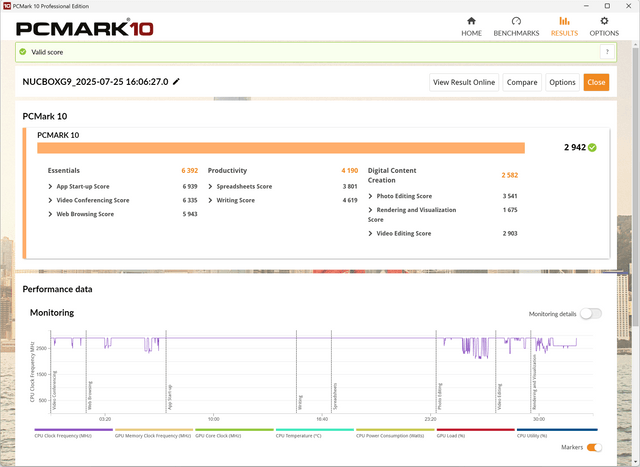Viewport: 640px width, 467px height.
Task: Click the Photo Editing chart marker
Action: (440, 396)
